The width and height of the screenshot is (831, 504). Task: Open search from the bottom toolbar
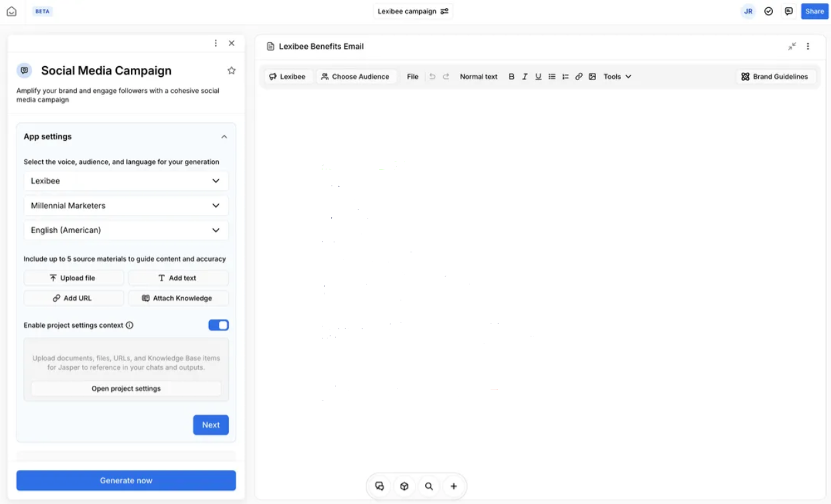(429, 486)
